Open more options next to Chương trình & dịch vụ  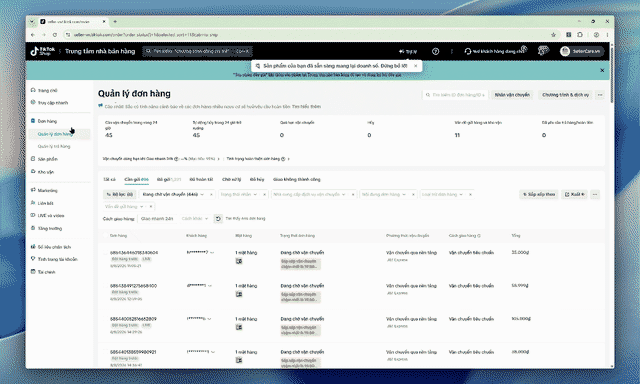[600, 95]
